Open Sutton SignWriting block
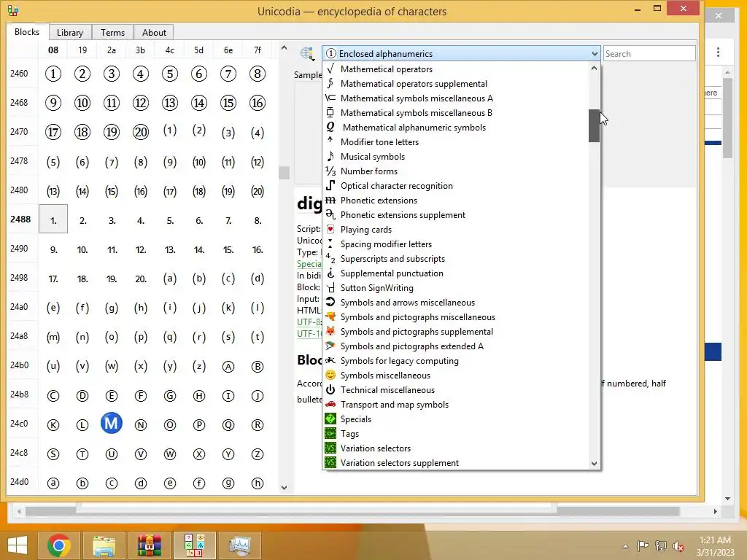 tap(456, 288)
